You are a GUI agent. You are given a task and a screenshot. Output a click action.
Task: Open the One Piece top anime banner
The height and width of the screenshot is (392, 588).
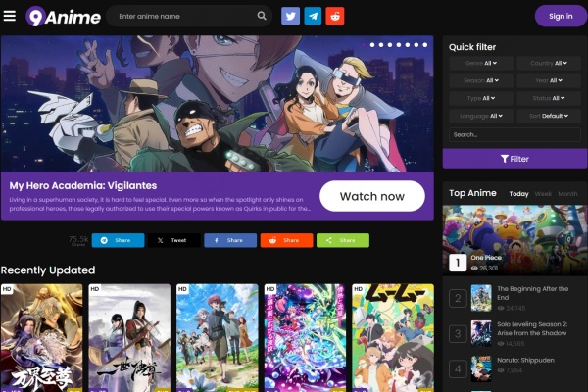(x=514, y=240)
